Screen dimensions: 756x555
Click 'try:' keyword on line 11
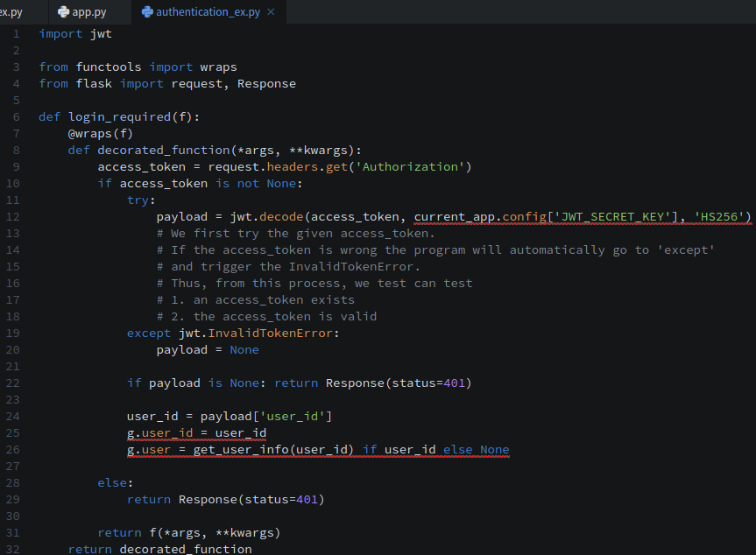coord(141,200)
